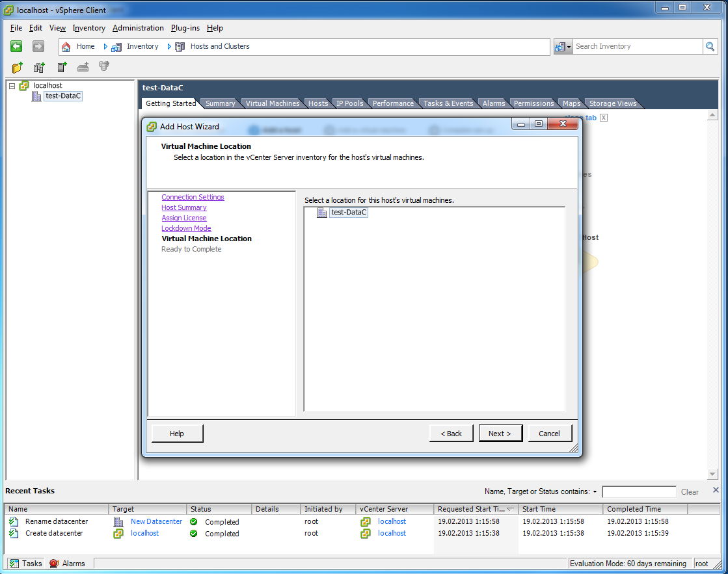Click the Tasks status bar icon
This screenshot has width=728, height=574.
[x=14, y=564]
